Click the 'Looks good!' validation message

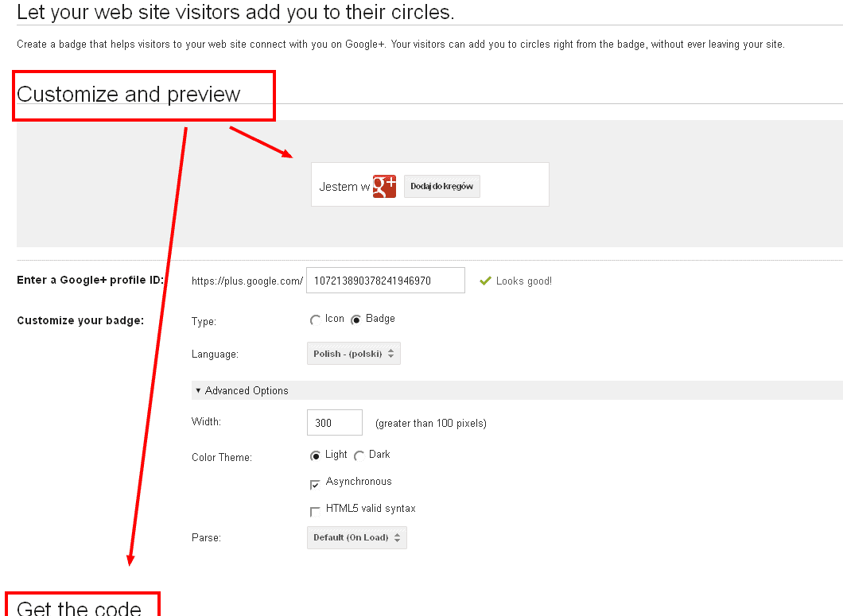(x=523, y=281)
